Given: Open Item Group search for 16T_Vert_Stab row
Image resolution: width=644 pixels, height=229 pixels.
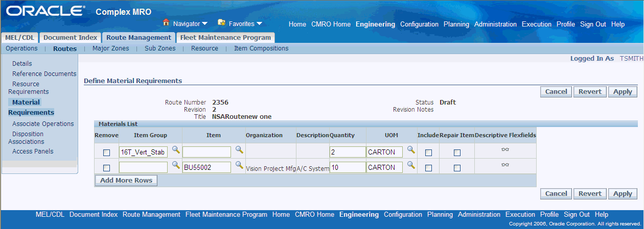Looking at the screenshot, I should (x=176, y=150).
